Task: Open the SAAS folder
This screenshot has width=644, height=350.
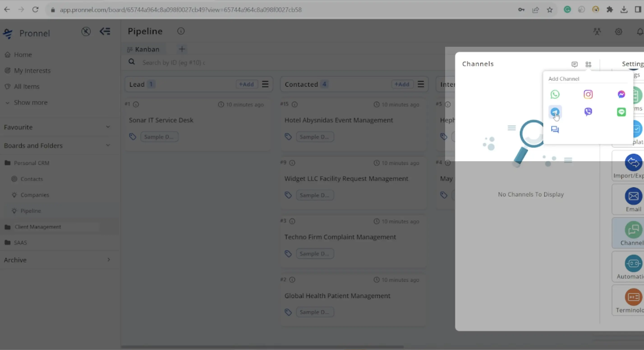Action: (x=20, y=243)
